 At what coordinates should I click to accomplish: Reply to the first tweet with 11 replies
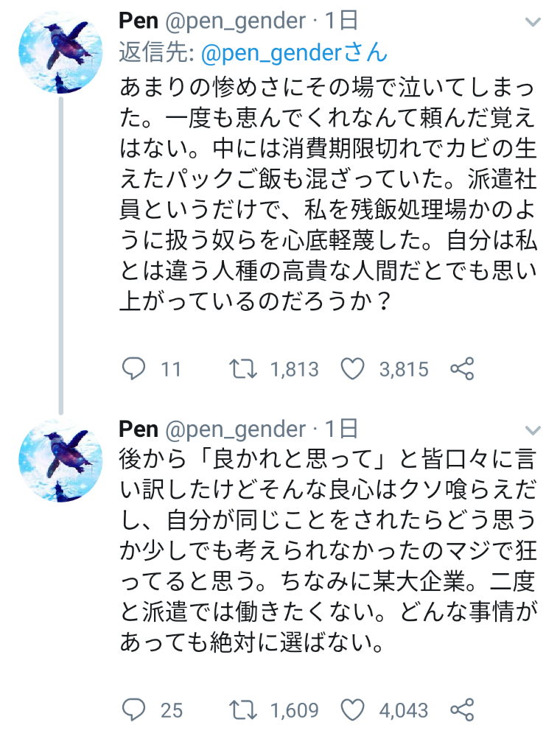click(x=133, y=368)
